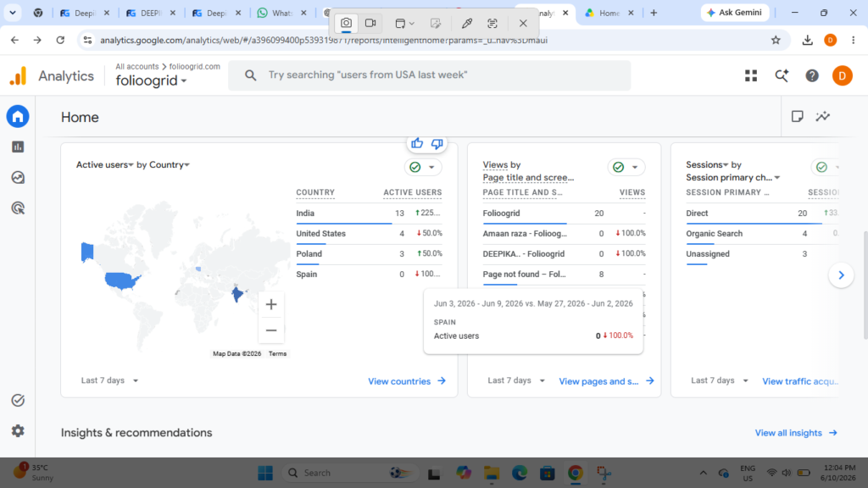Select Organic Search row in Sessions card
The width and height of the screenshot is (868, 488).
pyautogui.click(x=762, y=234)
